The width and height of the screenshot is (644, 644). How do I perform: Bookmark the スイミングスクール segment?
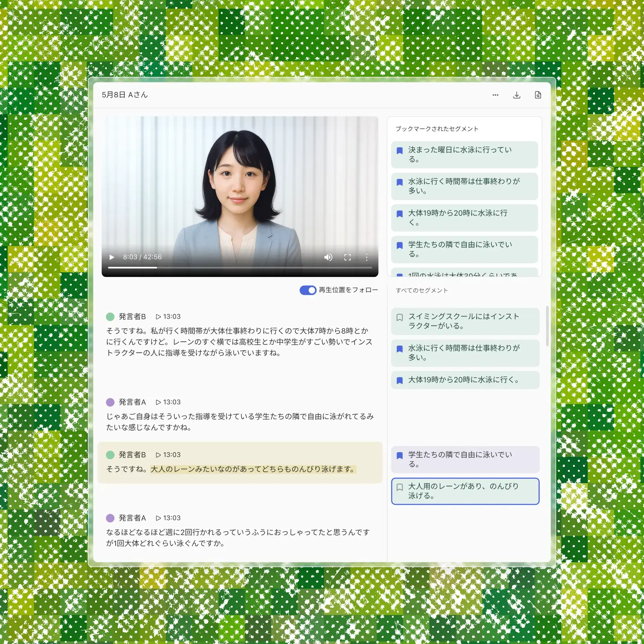[x=400, y=317]
